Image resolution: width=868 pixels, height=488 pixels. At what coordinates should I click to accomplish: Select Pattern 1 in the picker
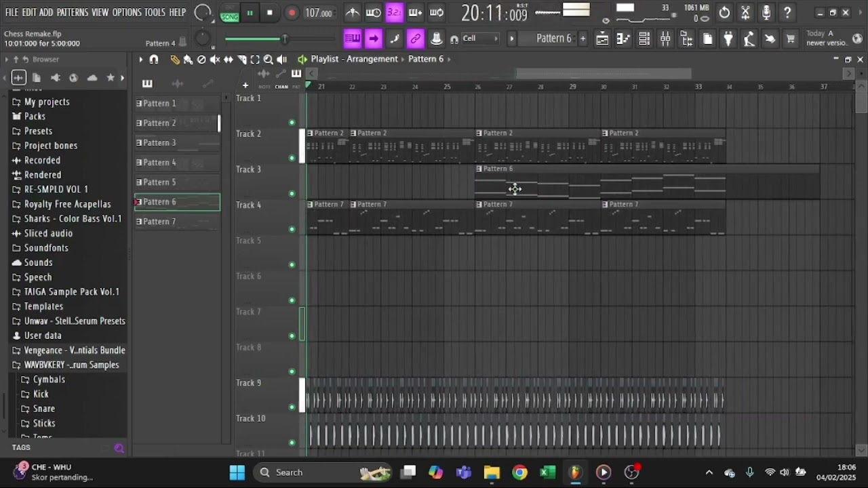coord(177,104)
